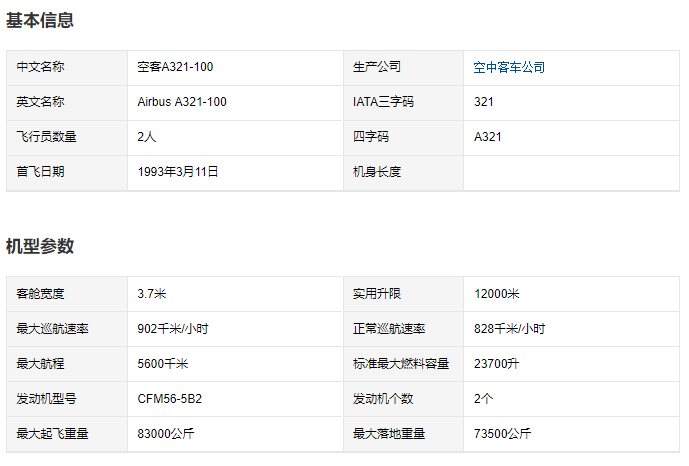Click the 828千米/小时 value
This screenshot has width=689, height=466.
[x=509, y=329]
